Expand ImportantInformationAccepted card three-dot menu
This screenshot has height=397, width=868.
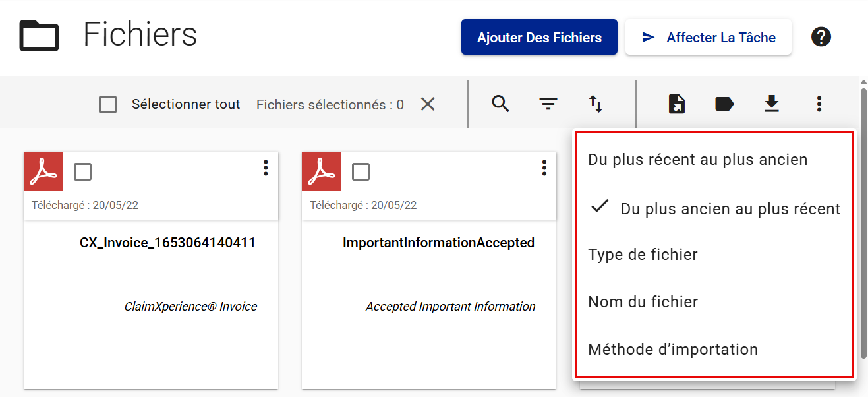544,168
